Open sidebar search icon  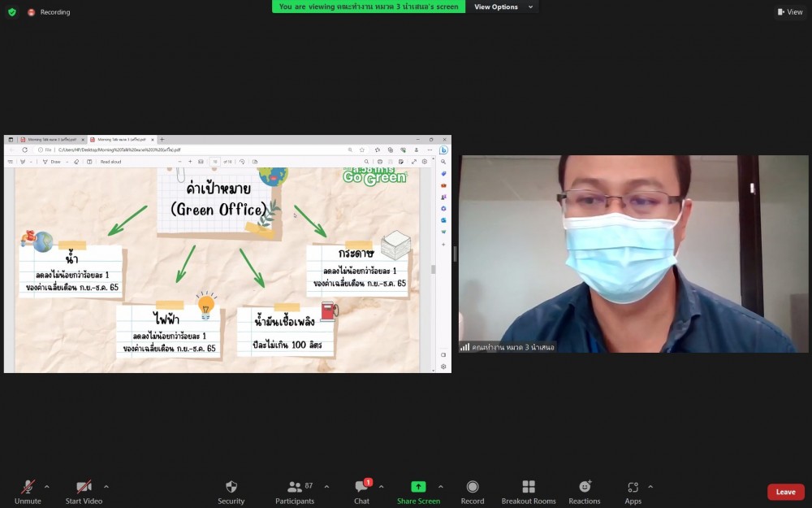443,162
